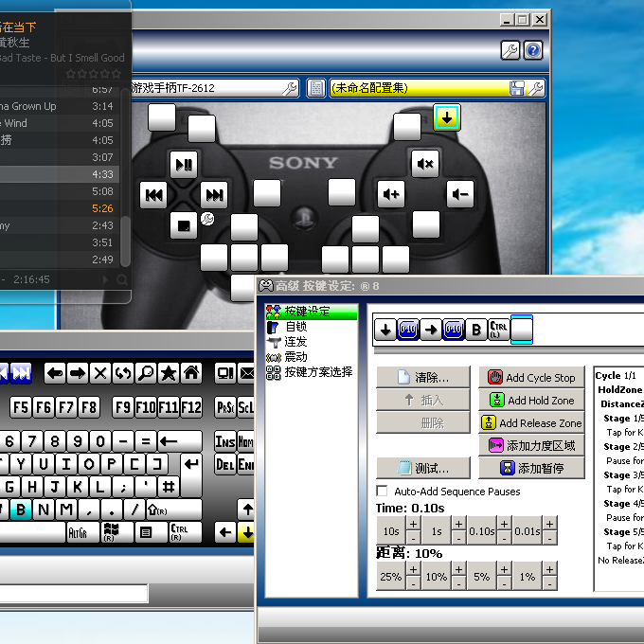Screen dimensions: 644x644
Task: Click the stop button on the controller d-pad
Action: coord(184,225)
